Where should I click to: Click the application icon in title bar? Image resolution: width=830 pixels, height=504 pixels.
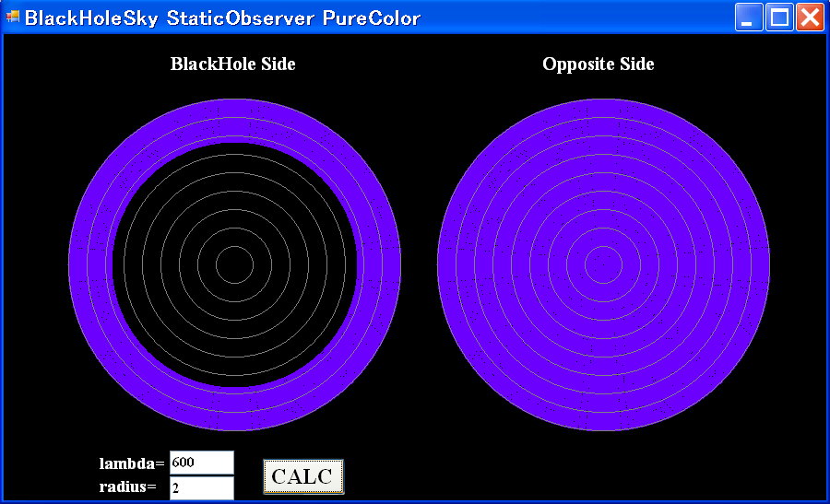coord(13,18)
